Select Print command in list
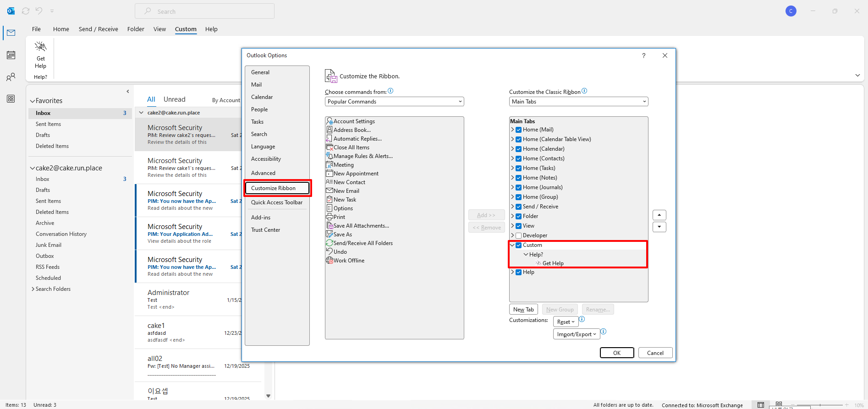868x409 pixels. 335,217
